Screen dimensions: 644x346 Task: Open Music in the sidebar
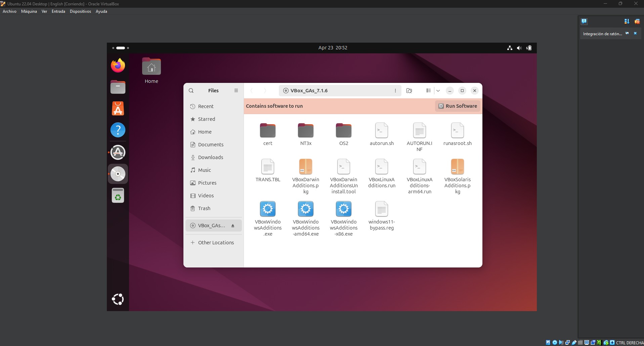(214, 170)
